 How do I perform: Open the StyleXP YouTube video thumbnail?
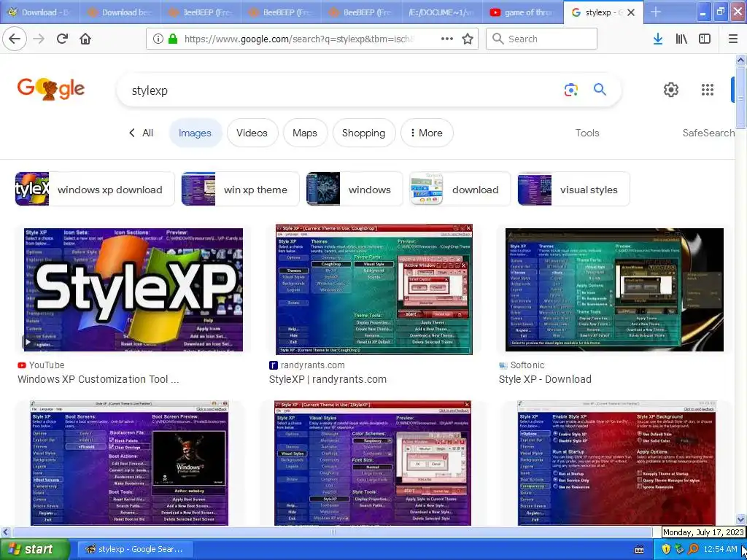(133, 289)
